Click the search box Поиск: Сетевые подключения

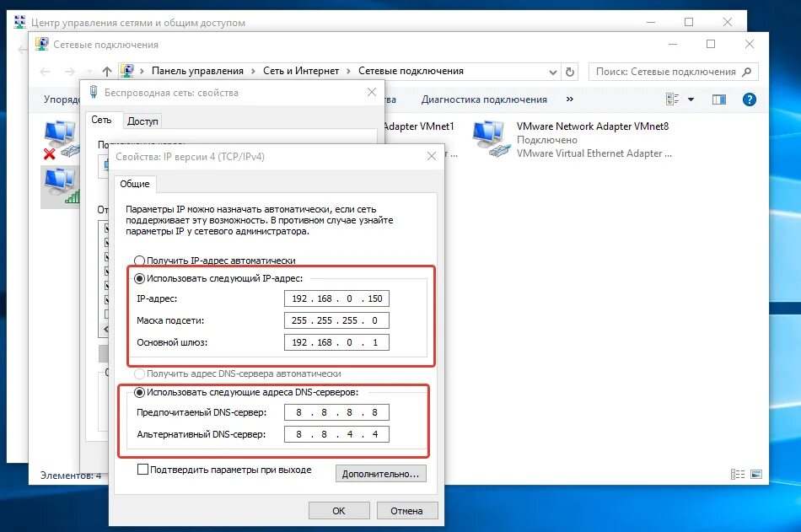674,72
